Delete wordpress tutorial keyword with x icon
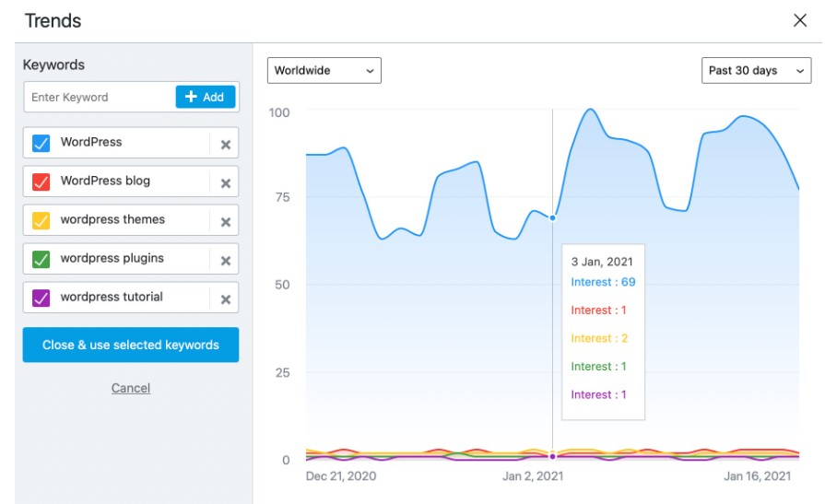825x504 pixels. pos(226,299)
